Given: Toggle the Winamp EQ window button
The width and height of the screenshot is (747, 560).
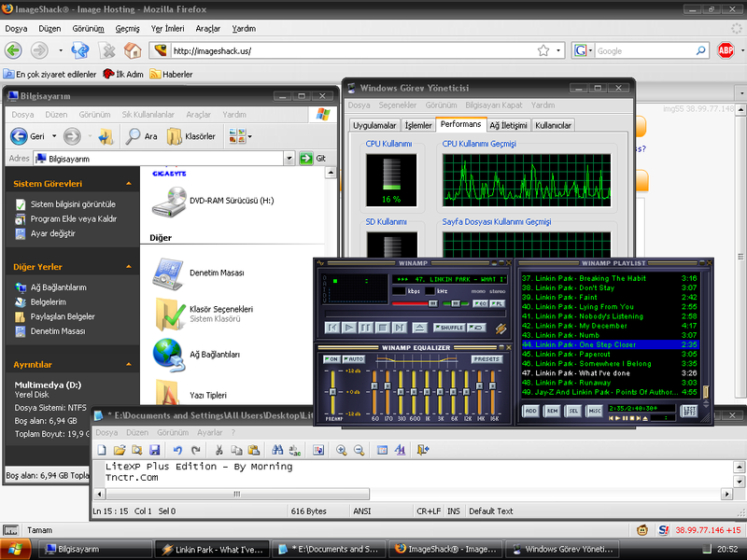Looking at the screenshot, I should pyautogui.click(x=480, y=303).
